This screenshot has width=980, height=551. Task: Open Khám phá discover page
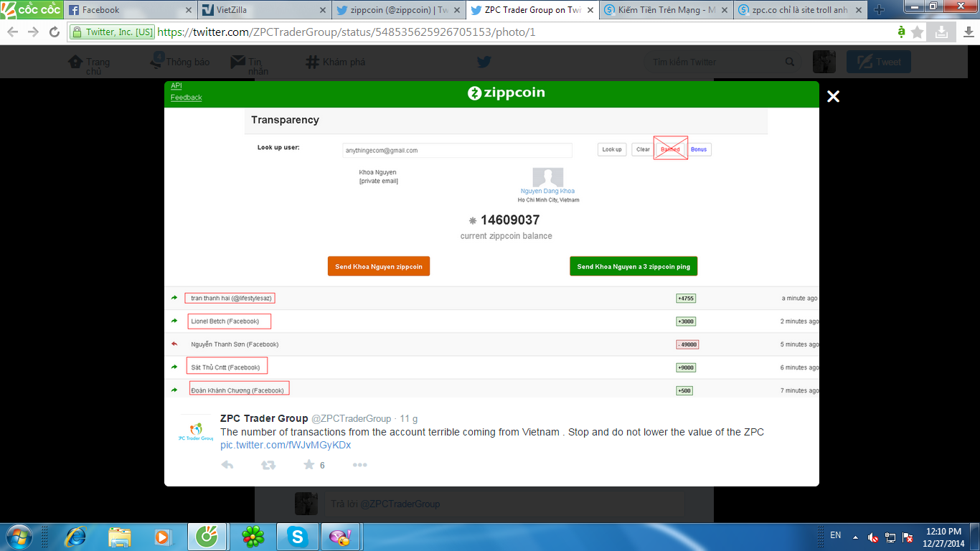point(335,62)
